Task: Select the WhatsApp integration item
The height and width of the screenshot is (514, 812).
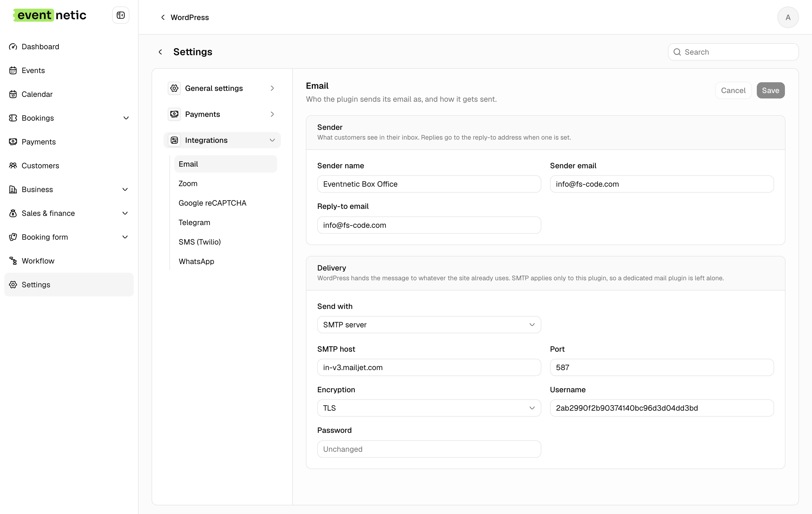Action: coord(225,261)
